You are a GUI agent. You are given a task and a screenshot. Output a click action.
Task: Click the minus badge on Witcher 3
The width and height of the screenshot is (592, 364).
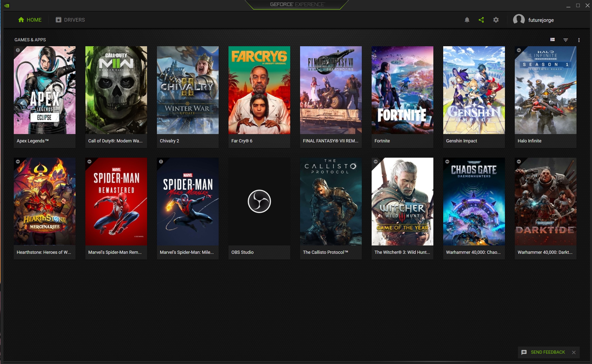[376, 162]
